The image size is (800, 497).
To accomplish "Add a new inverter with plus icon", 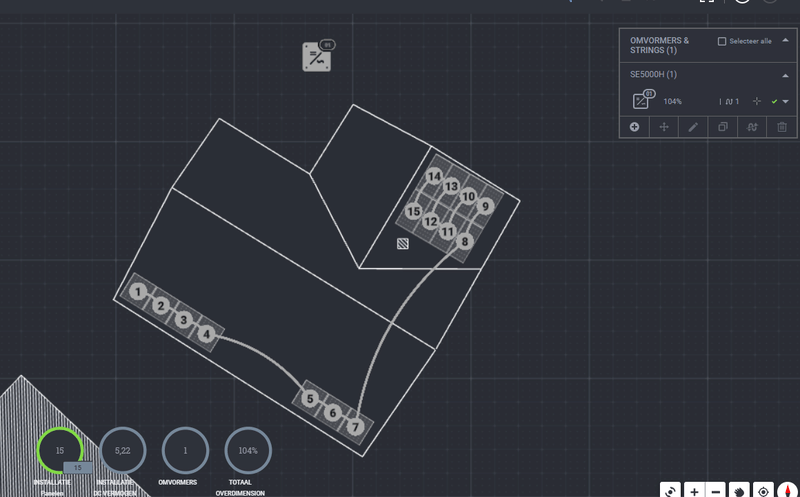I will point(634,127).
